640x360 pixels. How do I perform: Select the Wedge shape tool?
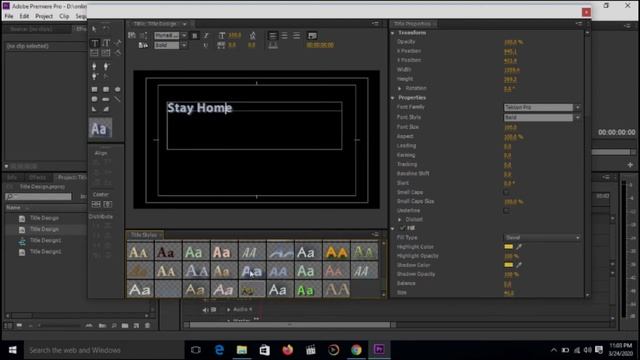pyautogui.click(x=94, y=109)
